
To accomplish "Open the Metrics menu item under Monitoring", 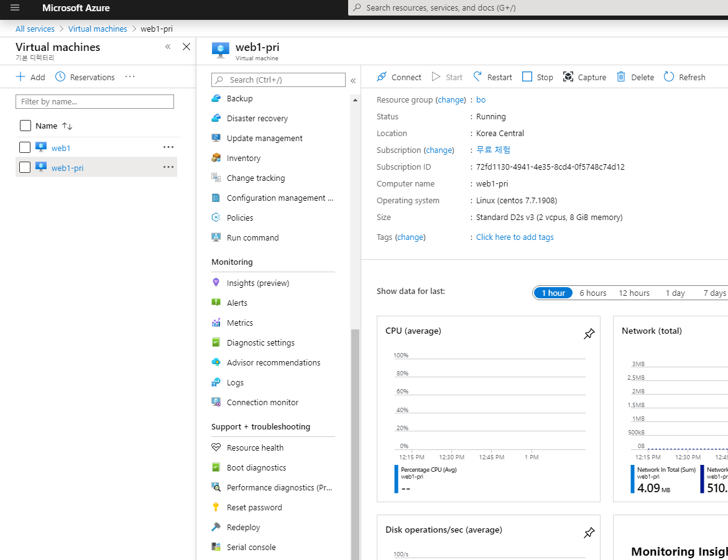I will tap(239, 323).
